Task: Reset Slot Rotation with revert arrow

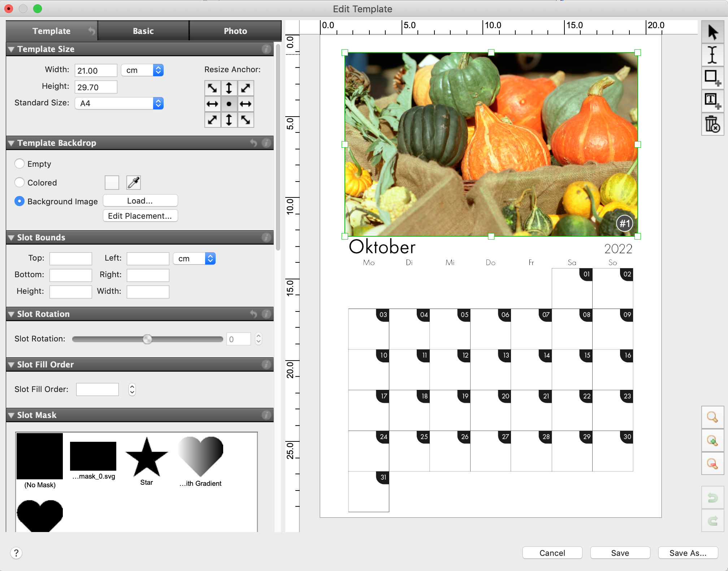Action: [x=254, y=314]
